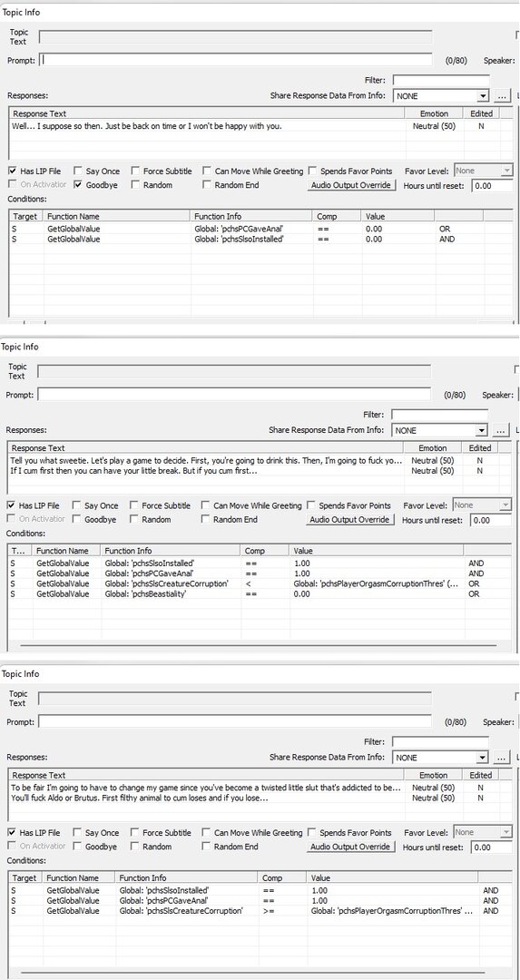Select response starting 'Tell you what sweetie'
The image size is (520, 980).
click(x=260, y=460)
